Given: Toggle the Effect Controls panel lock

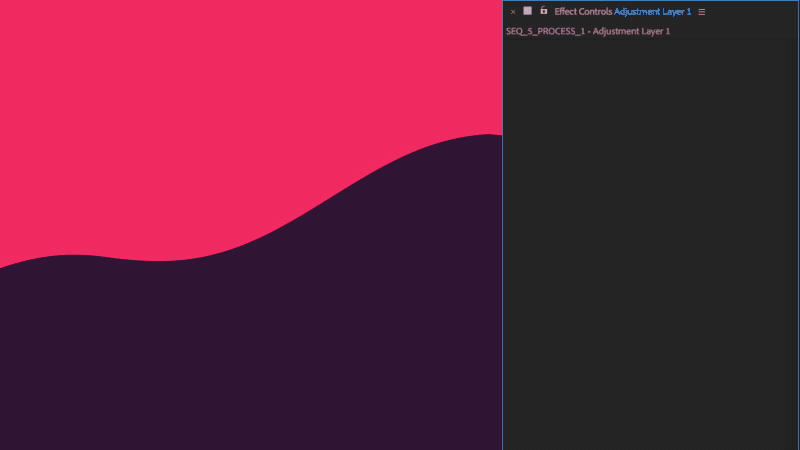Looking at the screenshot, I should pyautogui.click(x=544, y=10).
